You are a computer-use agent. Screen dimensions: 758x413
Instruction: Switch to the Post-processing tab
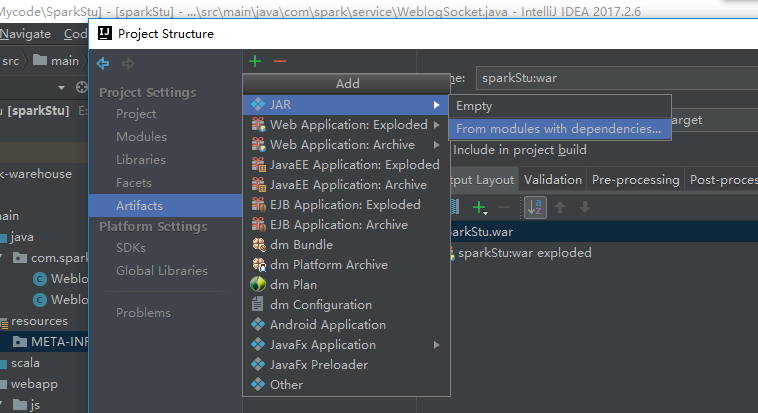pos(723,180)
